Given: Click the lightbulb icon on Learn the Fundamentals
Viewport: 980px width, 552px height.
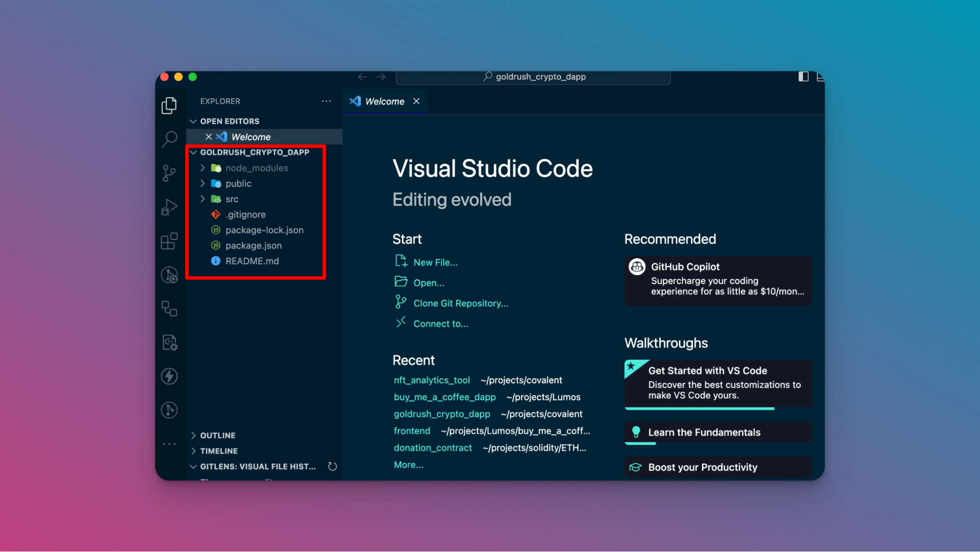Looking at the screenshot, I should click(x=636, y=432).
